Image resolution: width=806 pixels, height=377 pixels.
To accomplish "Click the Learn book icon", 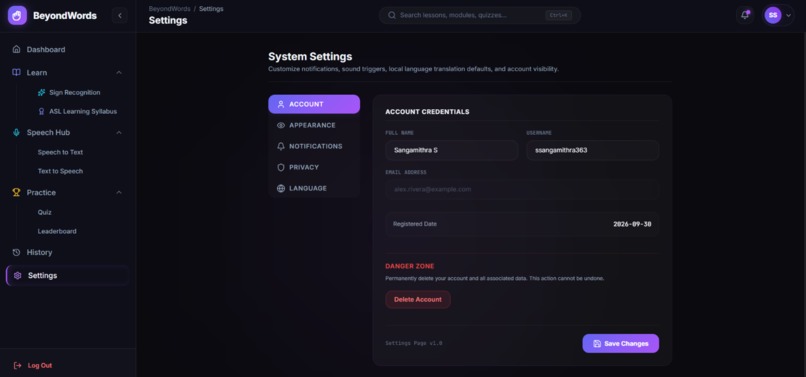I will (x=16, y=73).
